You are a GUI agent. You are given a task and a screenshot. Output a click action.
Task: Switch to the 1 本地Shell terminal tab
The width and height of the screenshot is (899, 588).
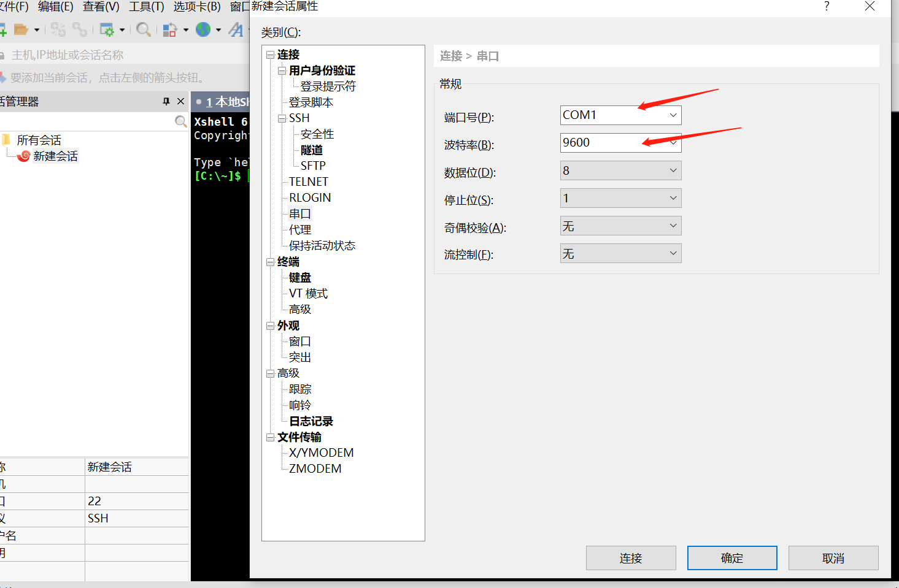click(227, 101)
